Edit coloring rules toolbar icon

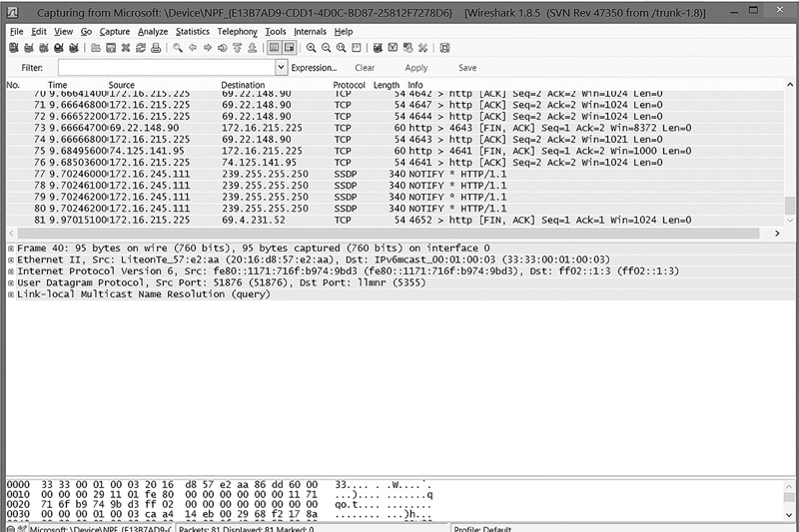click(407, 48)
